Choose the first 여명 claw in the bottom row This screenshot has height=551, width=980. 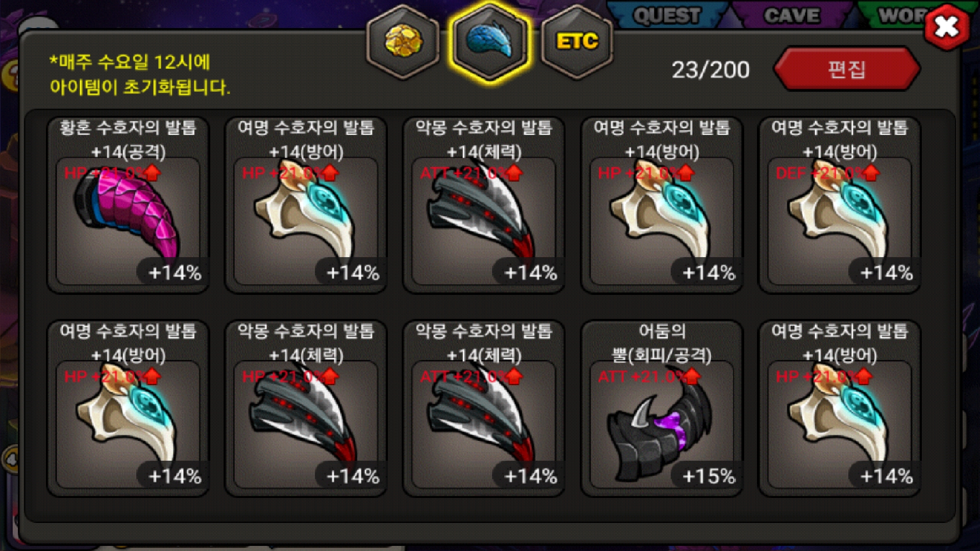(x=128, y=409)
